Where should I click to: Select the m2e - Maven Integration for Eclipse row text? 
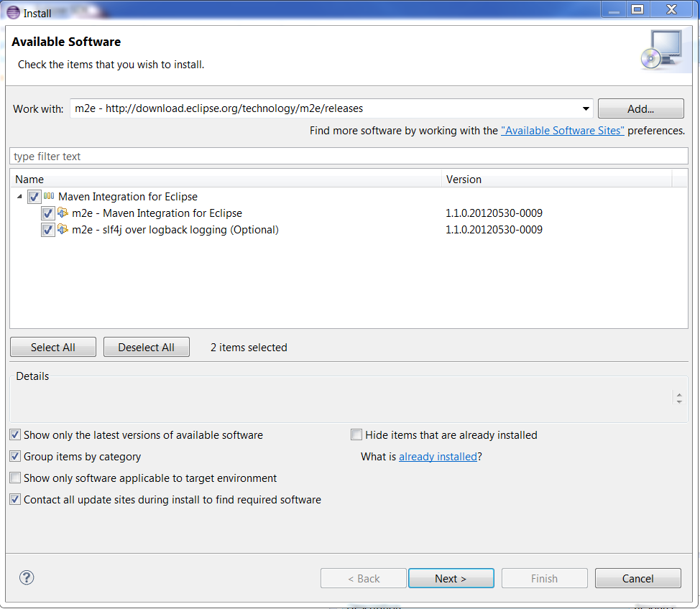[157, 213]
